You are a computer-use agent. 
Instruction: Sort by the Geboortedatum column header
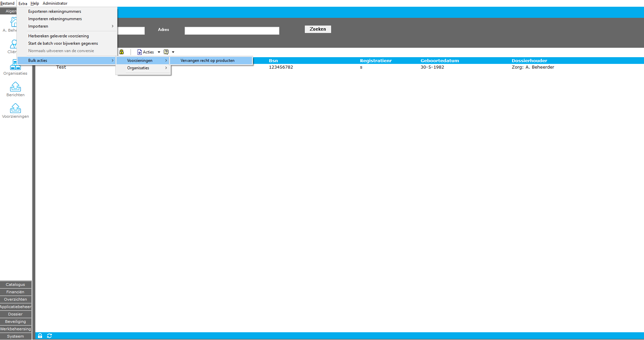click(x=439, y=61)
